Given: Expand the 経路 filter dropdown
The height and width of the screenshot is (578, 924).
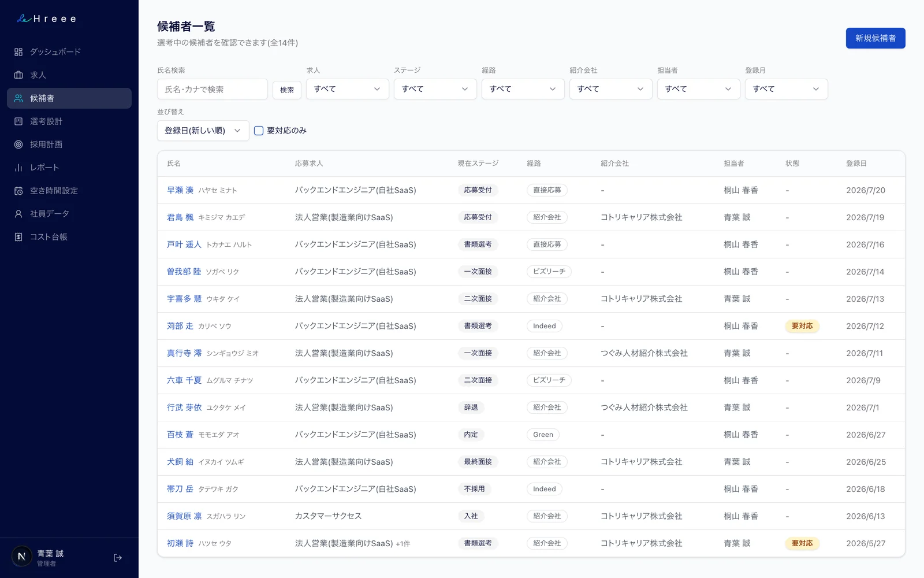Looking at the screenshot, I should 523,89.
